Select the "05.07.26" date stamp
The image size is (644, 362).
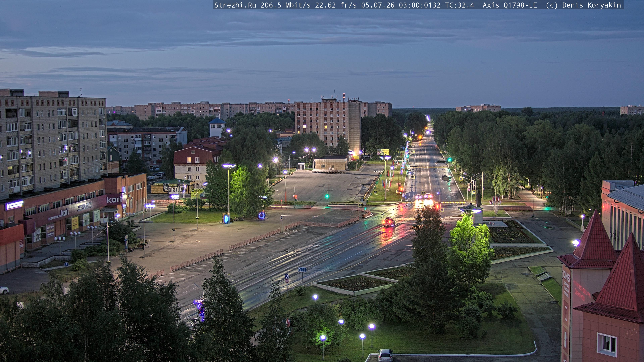(x=378, y=5)
